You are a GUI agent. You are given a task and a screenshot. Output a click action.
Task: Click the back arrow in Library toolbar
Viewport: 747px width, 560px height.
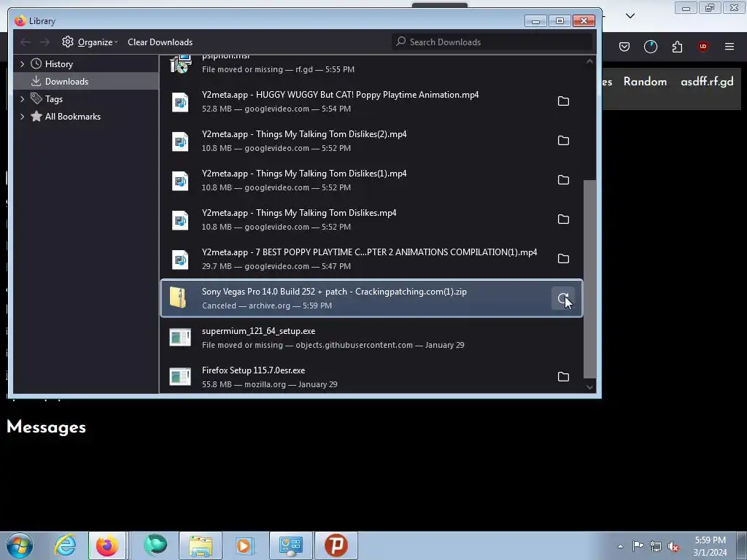(26, 42)
